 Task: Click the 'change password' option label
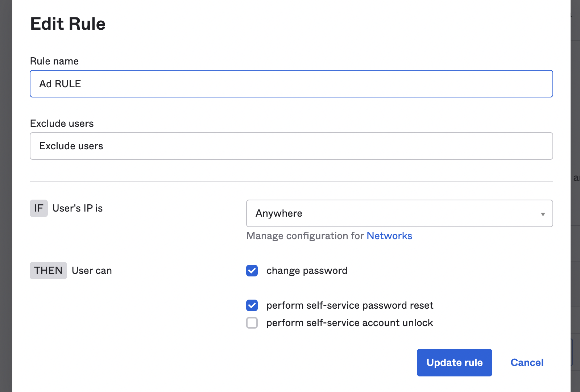[x=307, y=271]
